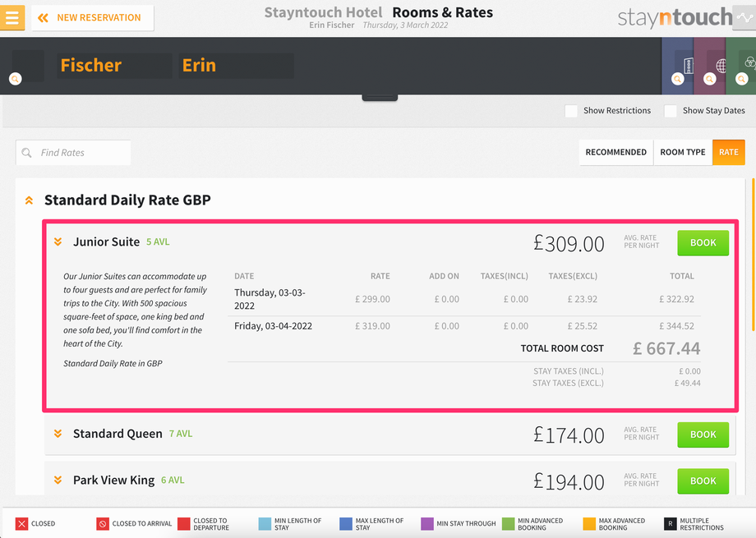Click the guest search magnifier icon

[x=16, y=79]
